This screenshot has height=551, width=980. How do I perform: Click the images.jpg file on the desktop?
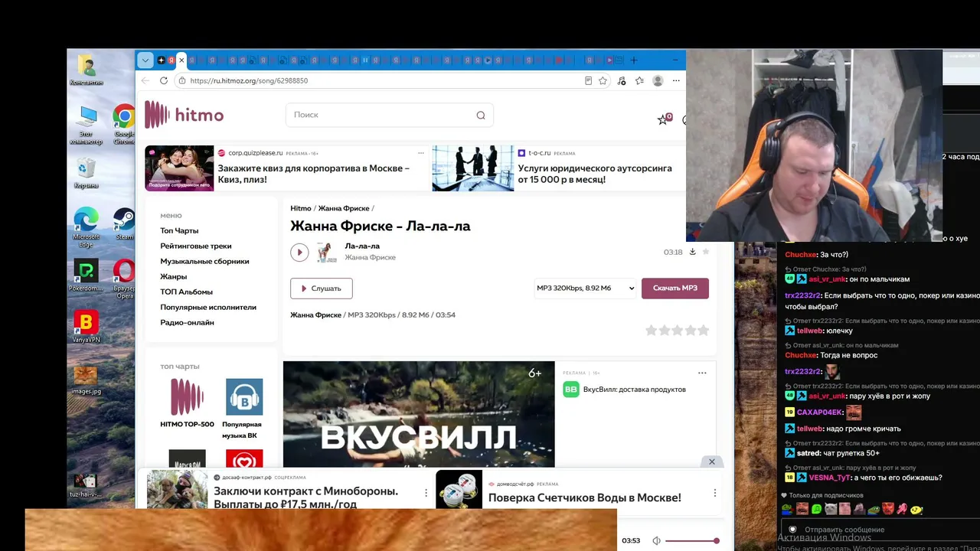[x=86, y=380]
